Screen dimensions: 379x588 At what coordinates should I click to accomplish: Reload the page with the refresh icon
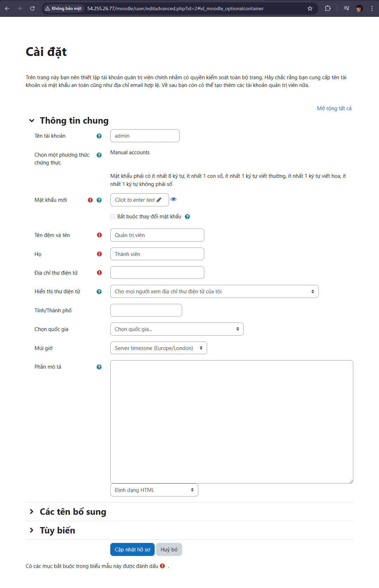32,8
